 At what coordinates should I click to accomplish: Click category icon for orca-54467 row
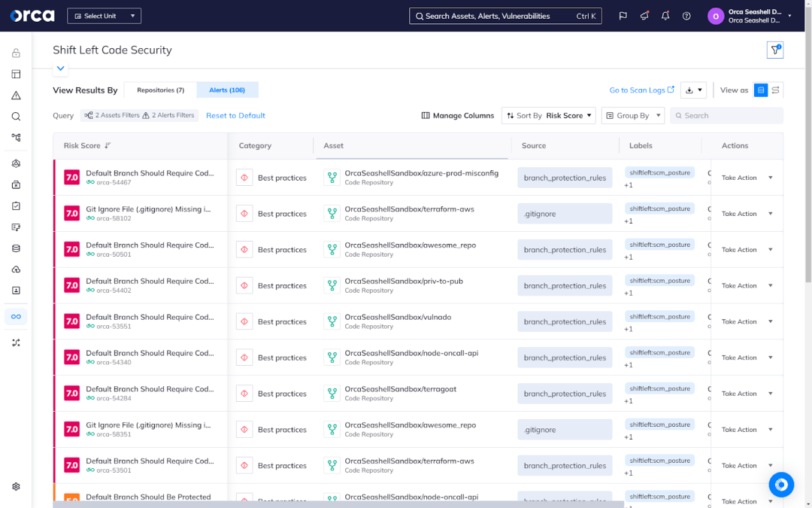coord(244,178)
